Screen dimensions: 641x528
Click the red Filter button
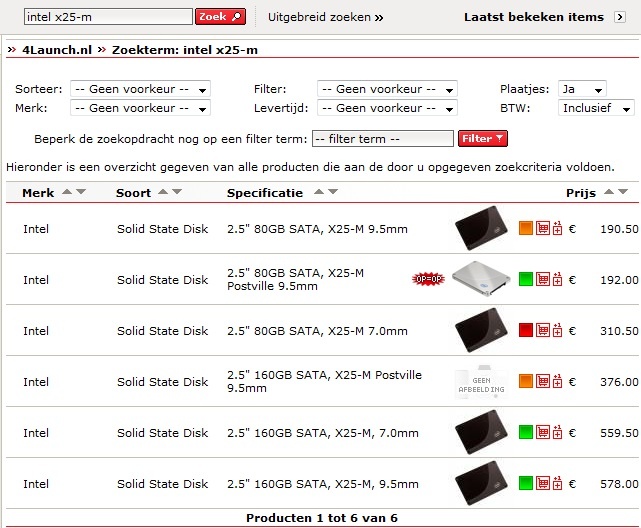(483, 139)
